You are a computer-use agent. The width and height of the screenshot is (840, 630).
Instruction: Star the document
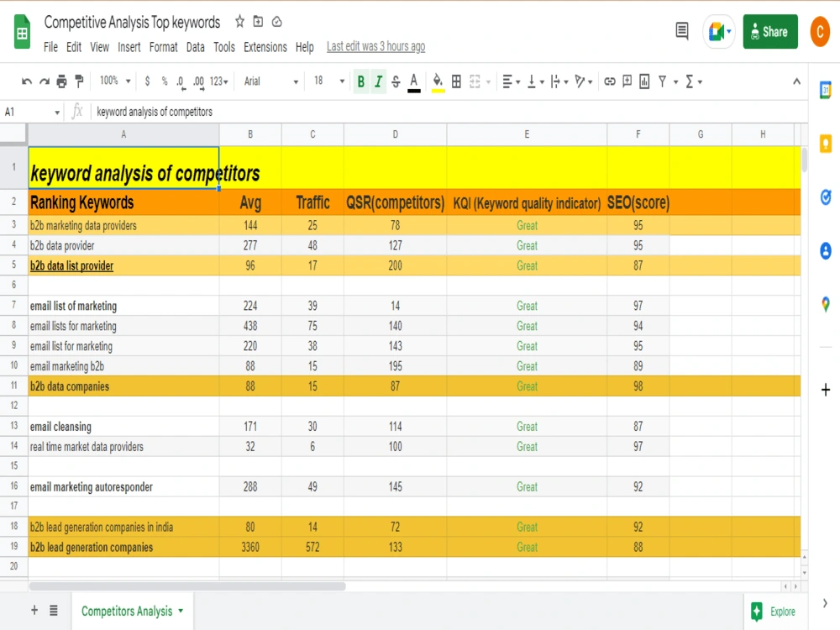pyautogui.click(x=239, y=22)
